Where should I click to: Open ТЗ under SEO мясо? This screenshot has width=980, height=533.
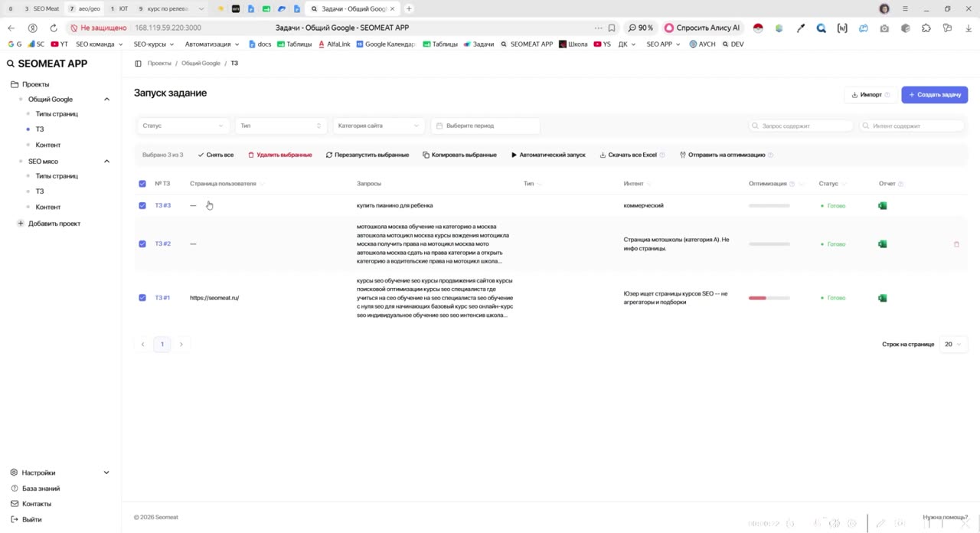click(x=40, y=191)
